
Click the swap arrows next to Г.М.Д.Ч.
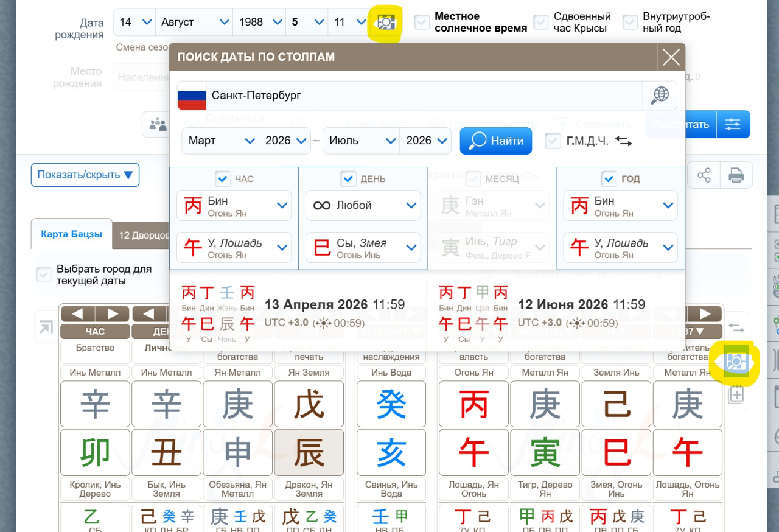coord(623,141)
